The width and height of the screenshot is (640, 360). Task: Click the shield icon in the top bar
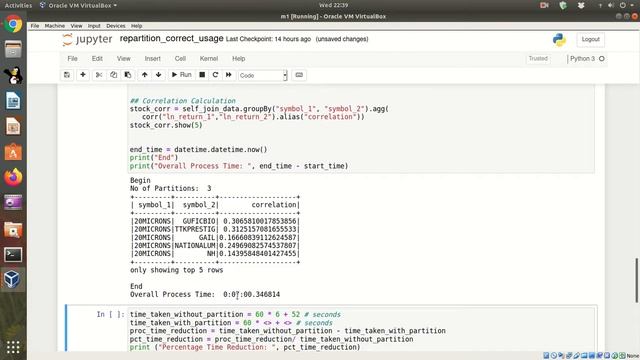pos(563,5)
